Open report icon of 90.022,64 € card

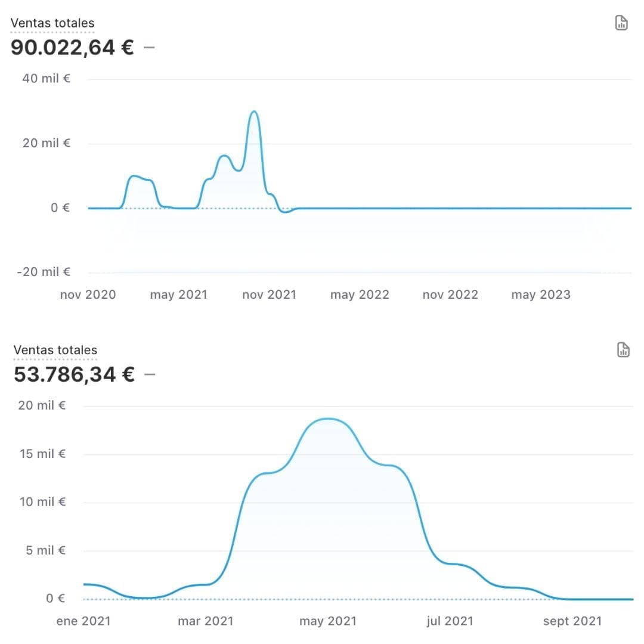pos(621,23)
